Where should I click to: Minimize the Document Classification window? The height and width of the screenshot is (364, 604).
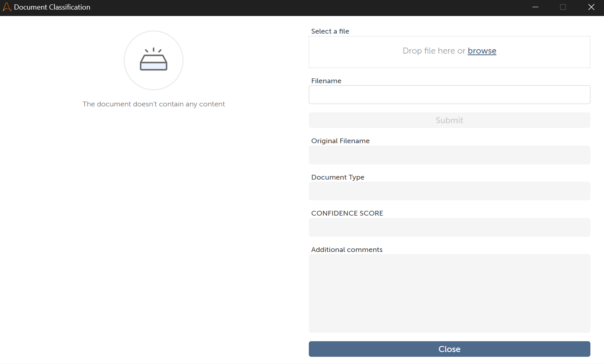535,7
